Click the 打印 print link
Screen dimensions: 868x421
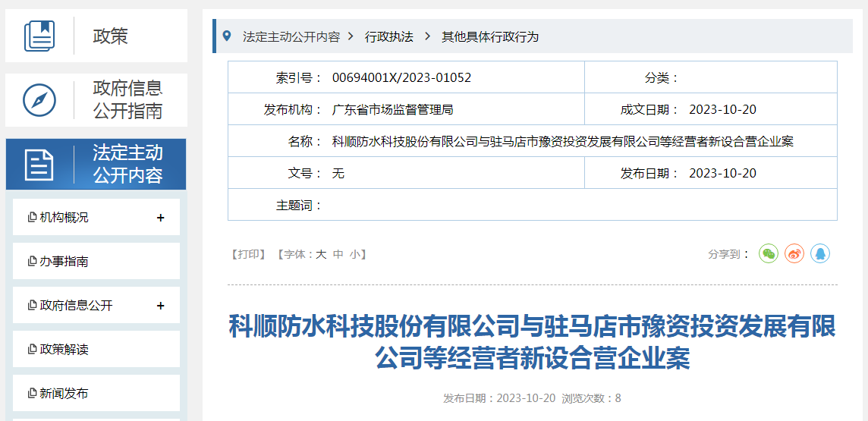[249, 254]
